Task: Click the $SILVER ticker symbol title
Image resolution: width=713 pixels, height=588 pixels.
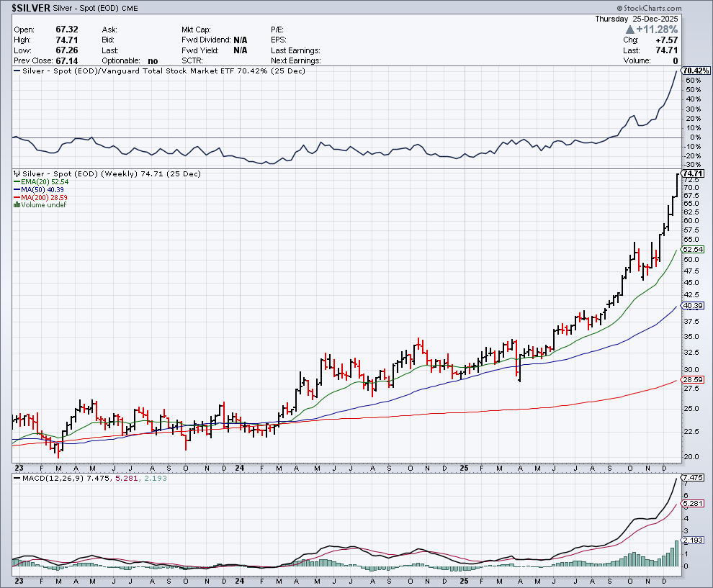Action: 31,7
